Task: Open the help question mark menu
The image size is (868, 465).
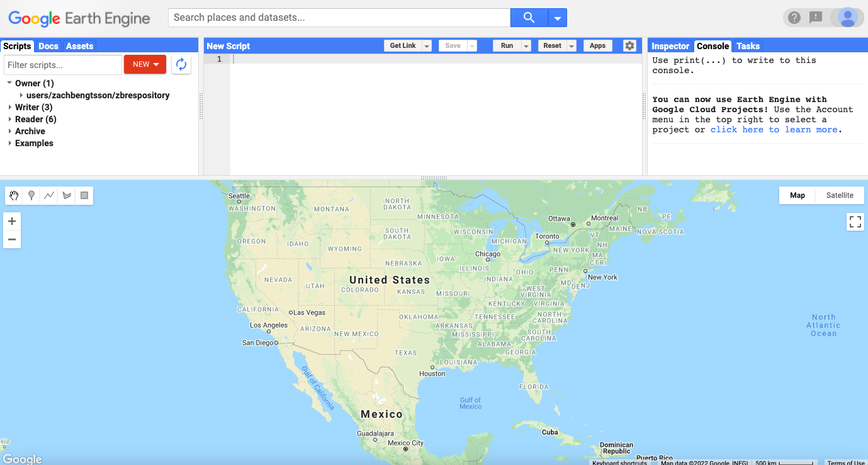Action: (794, 18)
